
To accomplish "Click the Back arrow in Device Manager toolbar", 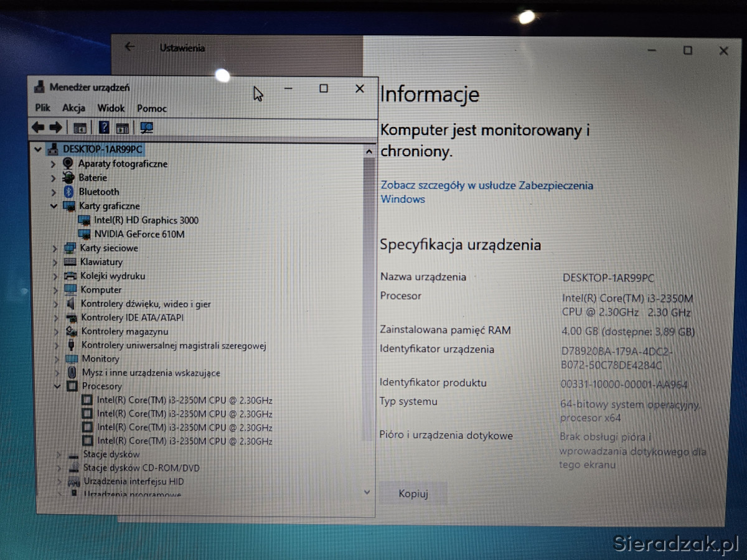I will (x=38, y=128).
